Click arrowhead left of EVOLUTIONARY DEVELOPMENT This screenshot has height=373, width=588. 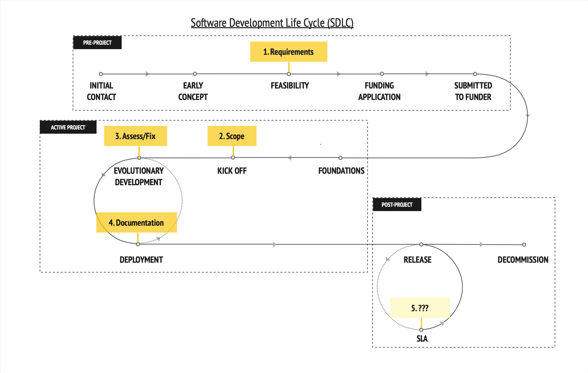[103, 174]
